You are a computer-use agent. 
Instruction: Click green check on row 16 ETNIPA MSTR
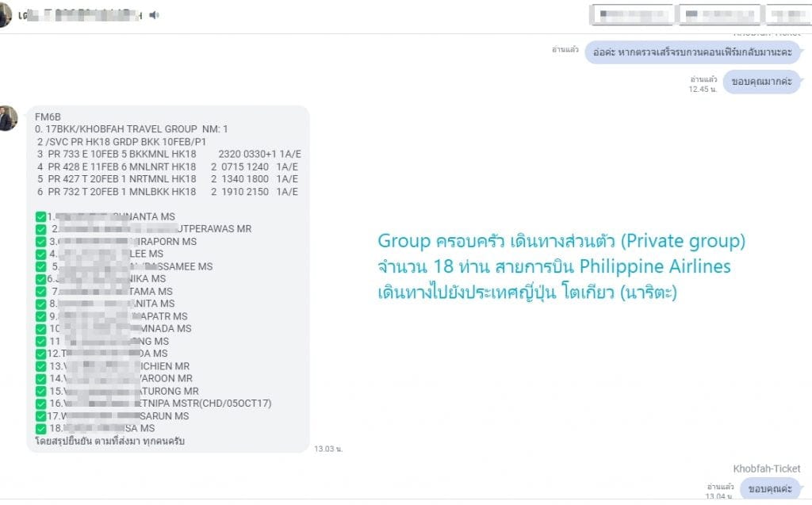(41, 404)
